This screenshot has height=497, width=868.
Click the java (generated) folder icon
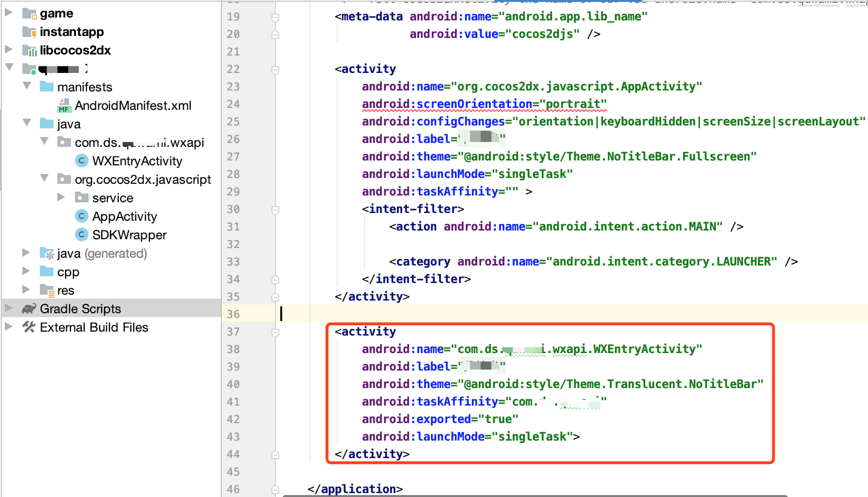click(47, 253)
